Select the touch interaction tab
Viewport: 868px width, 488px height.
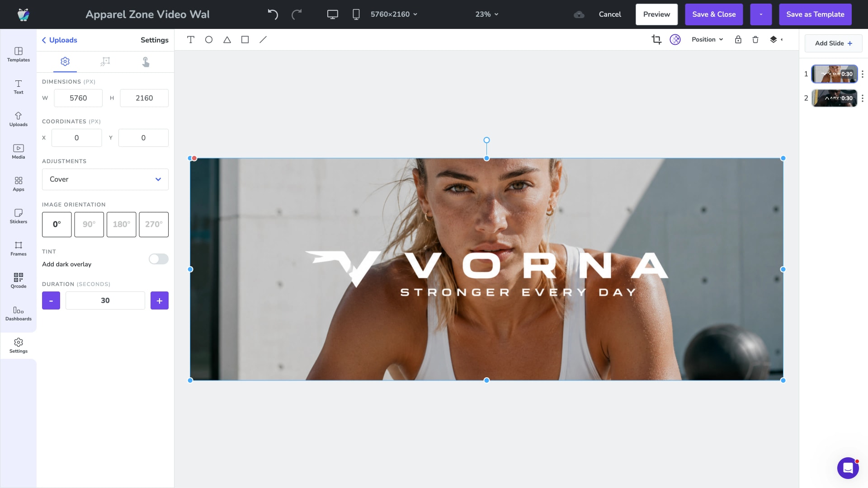(x=146, y=61)
